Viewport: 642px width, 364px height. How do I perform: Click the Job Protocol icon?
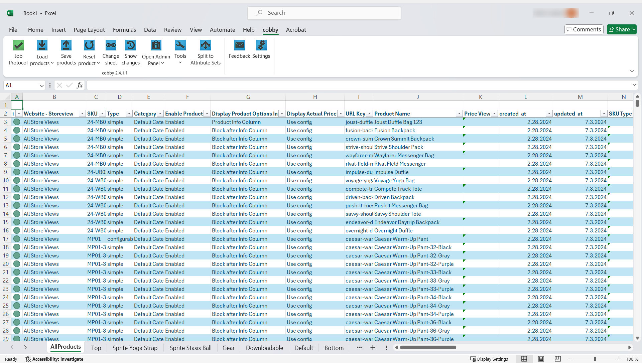[x=18, y=45]
